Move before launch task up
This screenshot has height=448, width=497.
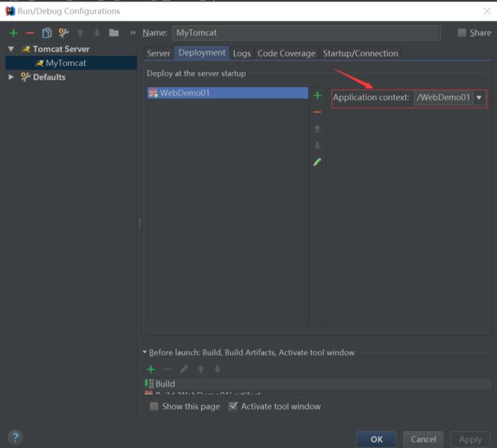(200, 369)
